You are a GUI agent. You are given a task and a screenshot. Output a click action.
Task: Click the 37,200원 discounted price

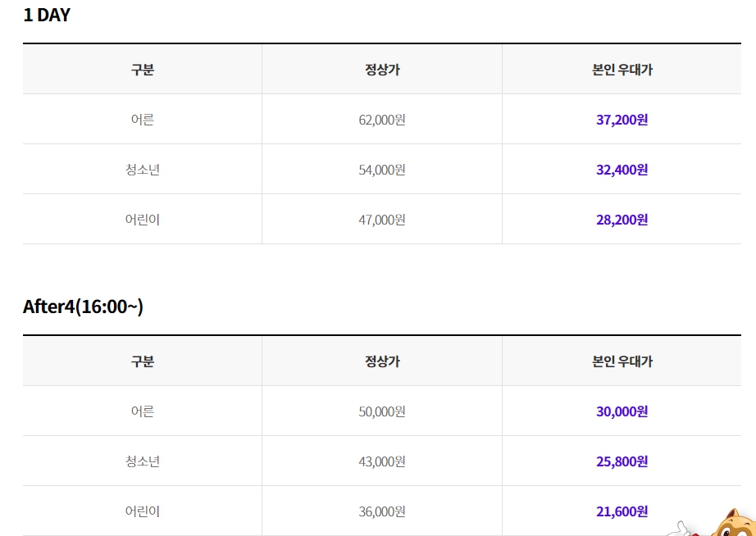tap(622, 120)
